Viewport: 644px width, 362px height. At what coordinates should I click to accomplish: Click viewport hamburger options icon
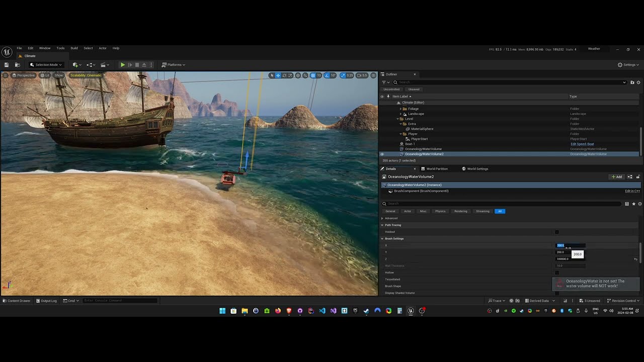pos(6,75)
